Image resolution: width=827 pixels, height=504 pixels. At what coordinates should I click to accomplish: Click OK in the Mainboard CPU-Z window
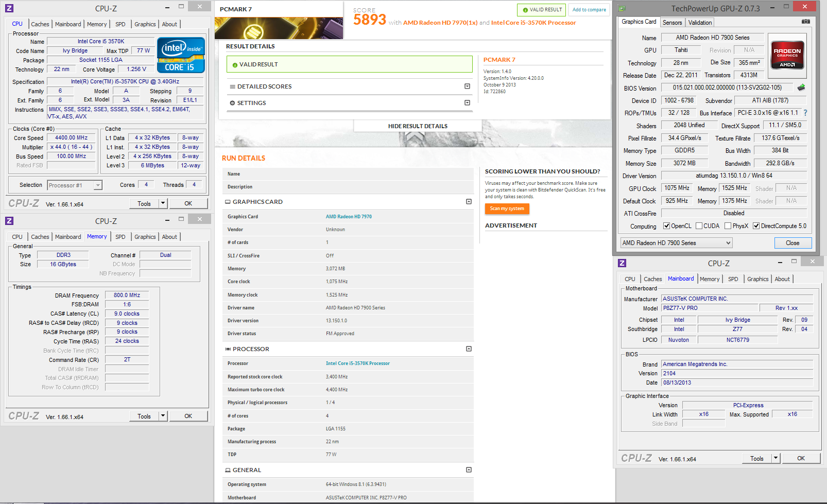click(801, 458)
